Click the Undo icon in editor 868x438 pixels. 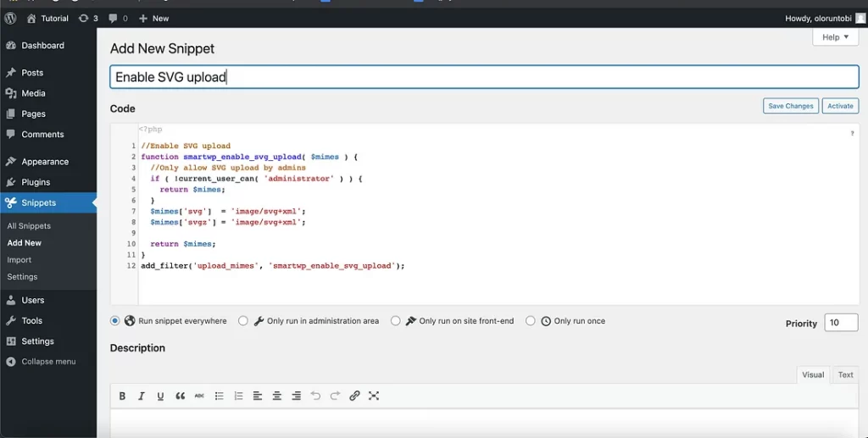point(315,396)
